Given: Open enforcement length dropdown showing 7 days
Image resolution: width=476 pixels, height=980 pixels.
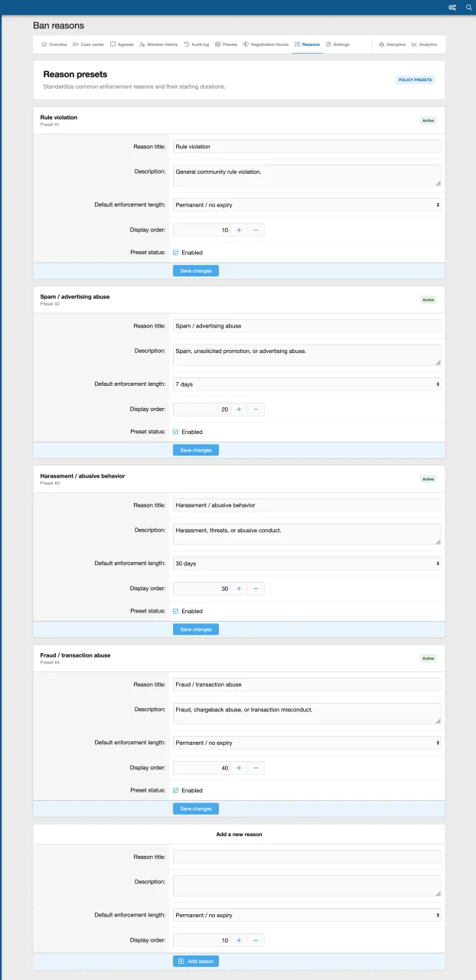Looking at the screenshot, I should tap(307, 384).
